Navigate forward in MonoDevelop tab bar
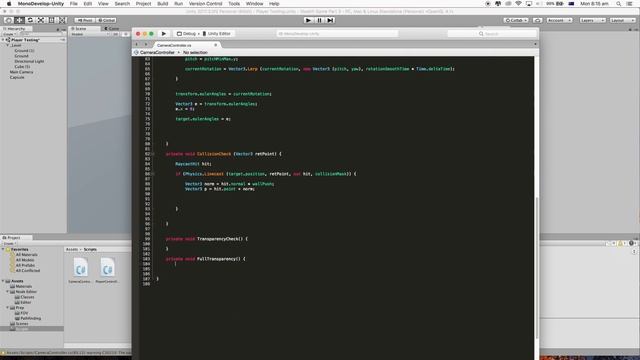 [146, 44]
